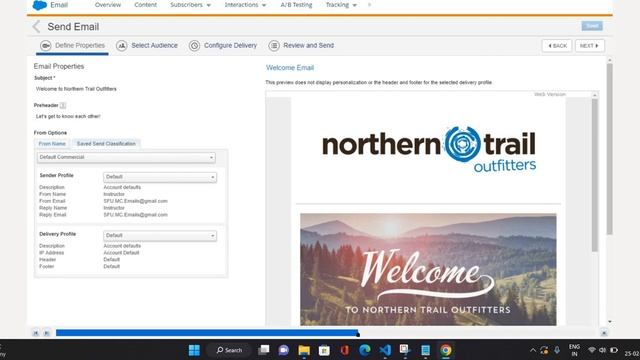This screenshot has width=640, height=360.
Task: Go to Configure Delivery step
Action: click(x=230, y=45)
